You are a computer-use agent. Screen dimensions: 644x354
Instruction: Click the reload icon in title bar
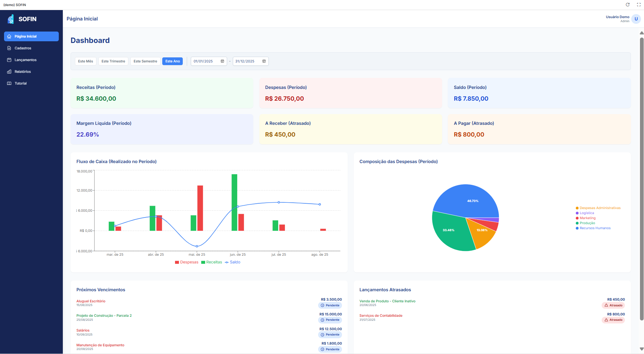click(x=628, y=5)
